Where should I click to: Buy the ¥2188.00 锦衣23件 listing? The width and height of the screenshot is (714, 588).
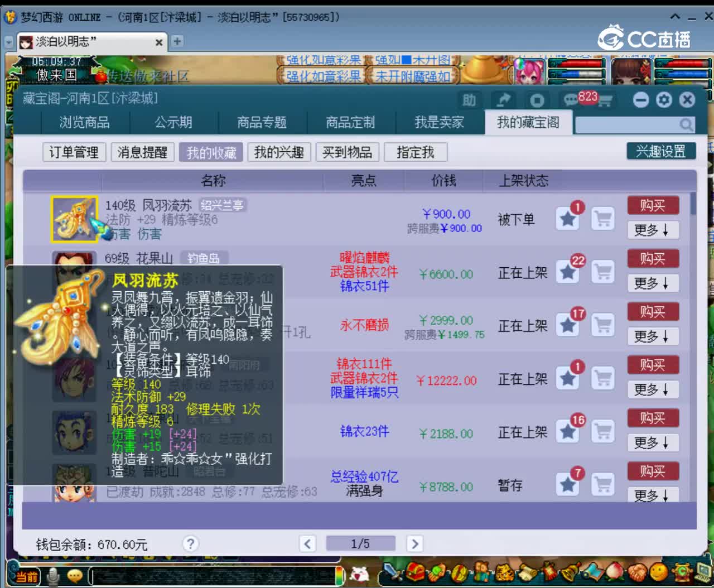[x=653, y=418]
